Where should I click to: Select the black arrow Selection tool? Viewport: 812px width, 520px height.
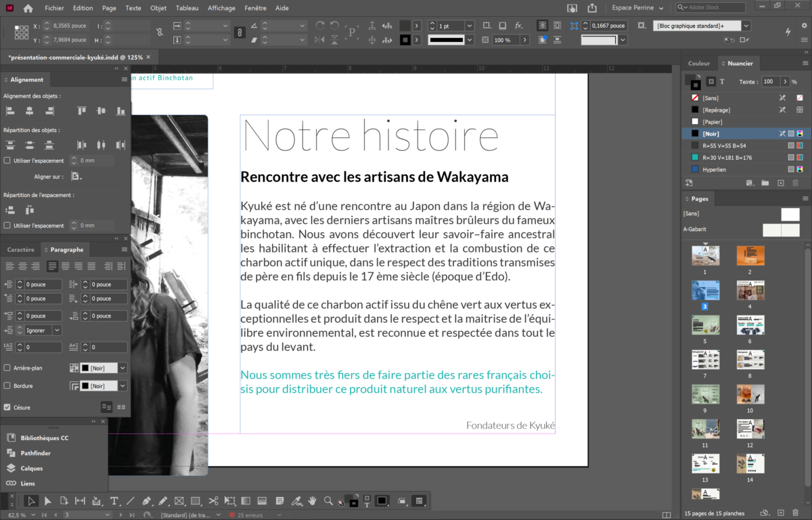click(30, 501)
